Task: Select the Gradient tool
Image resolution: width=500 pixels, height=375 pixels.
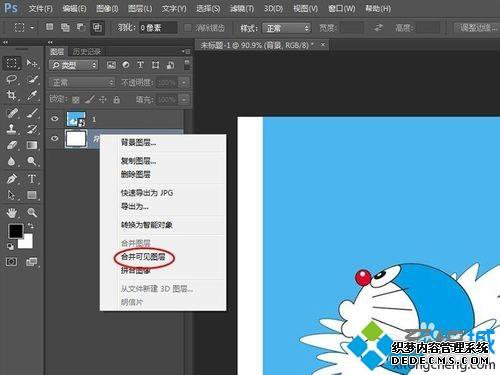Action: [32, 145]
